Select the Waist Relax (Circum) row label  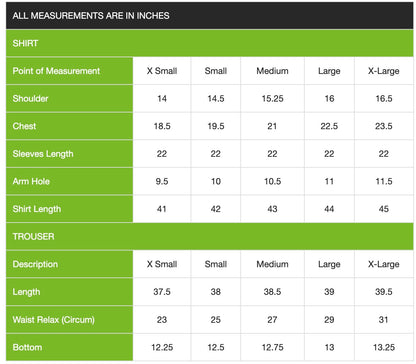tap(69, 320)
